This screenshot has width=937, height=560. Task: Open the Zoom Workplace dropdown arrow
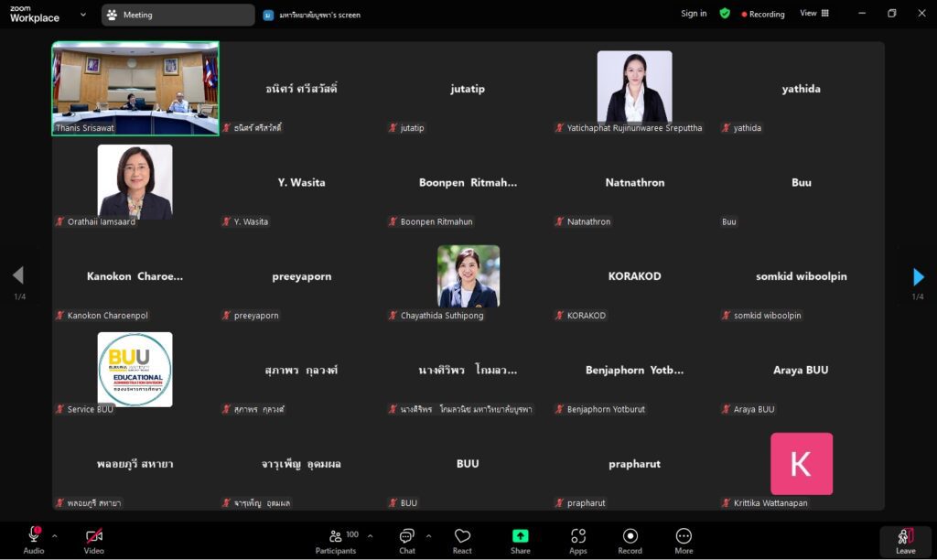[83, 15]
